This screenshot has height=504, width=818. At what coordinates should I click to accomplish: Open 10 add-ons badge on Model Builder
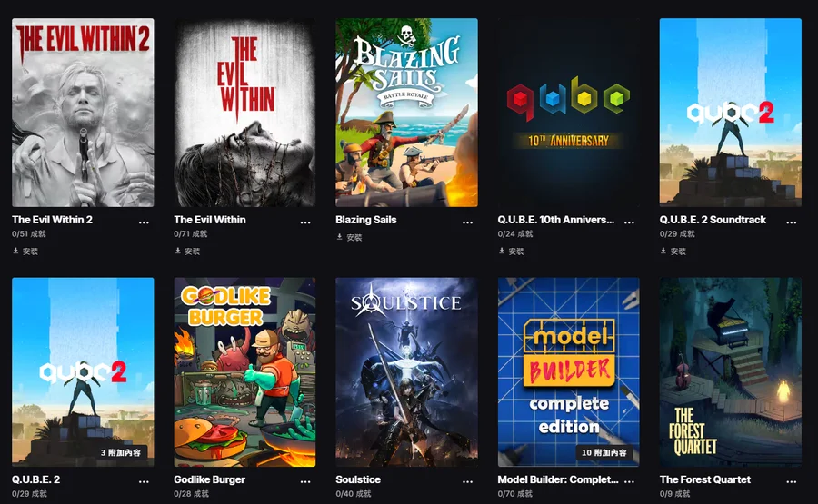[604, 452]
